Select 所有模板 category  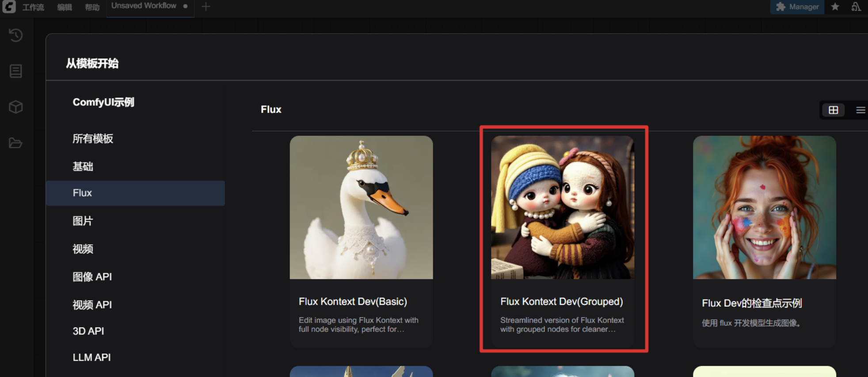pyautogui.click(x=135, y=138)
